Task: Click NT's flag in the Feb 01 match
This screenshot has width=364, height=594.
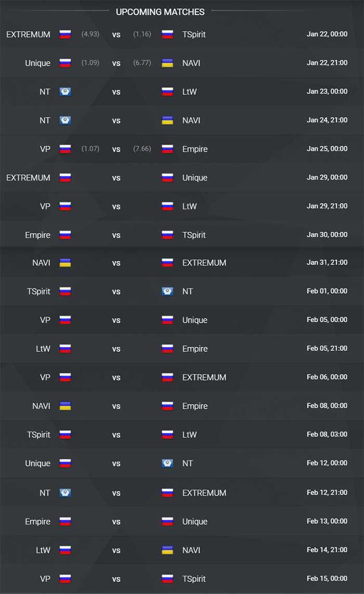Action: pos(167,292)
